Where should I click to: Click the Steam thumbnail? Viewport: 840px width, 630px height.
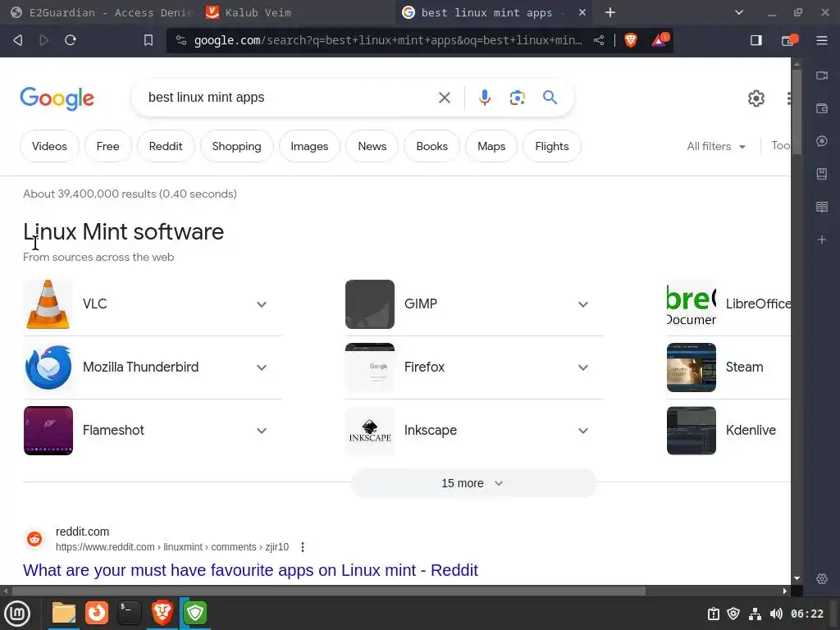pyautogui.click(x=691, y=367)
